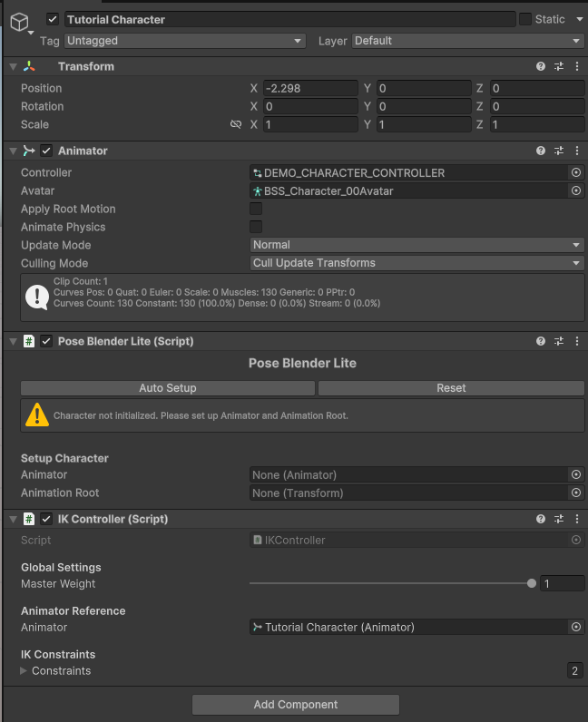Open the Culling Mode dropdown

pyautogui.click(x=416, y=263)
